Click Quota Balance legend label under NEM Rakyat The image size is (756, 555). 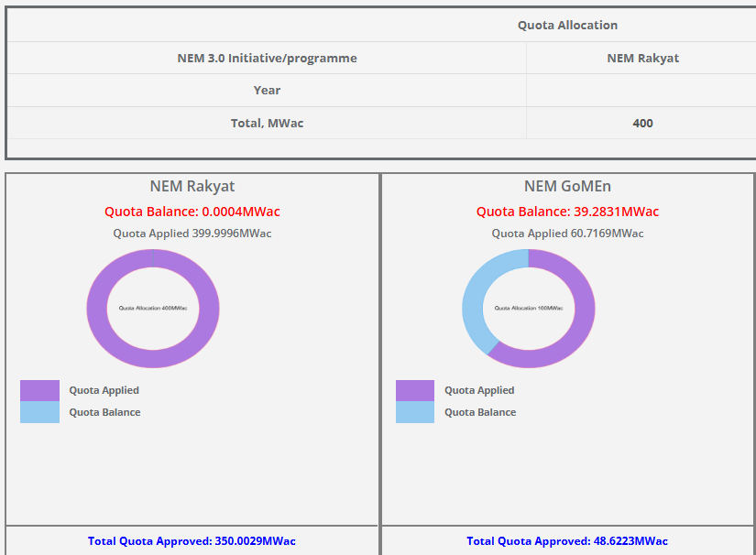[104, 412]
